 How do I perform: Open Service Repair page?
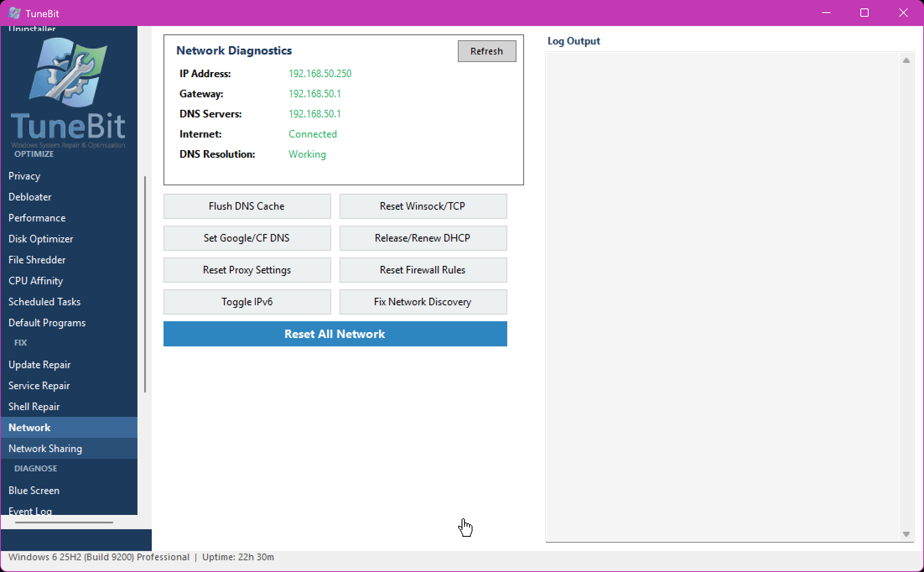[x=69, y=385]
